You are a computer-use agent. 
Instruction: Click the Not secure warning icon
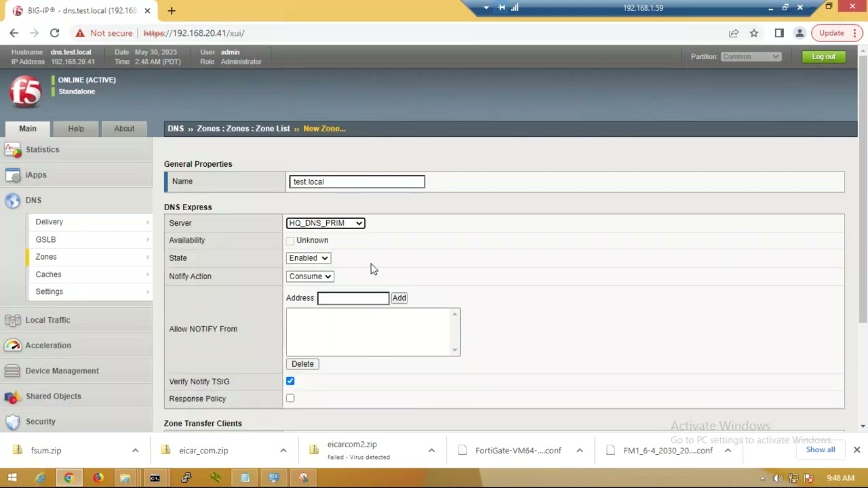tap(80, 33)
